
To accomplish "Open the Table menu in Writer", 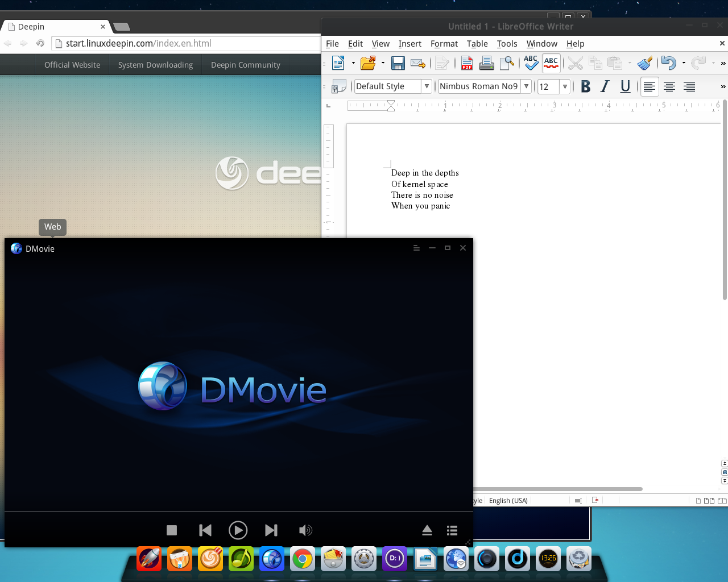I will coord(477,44).
